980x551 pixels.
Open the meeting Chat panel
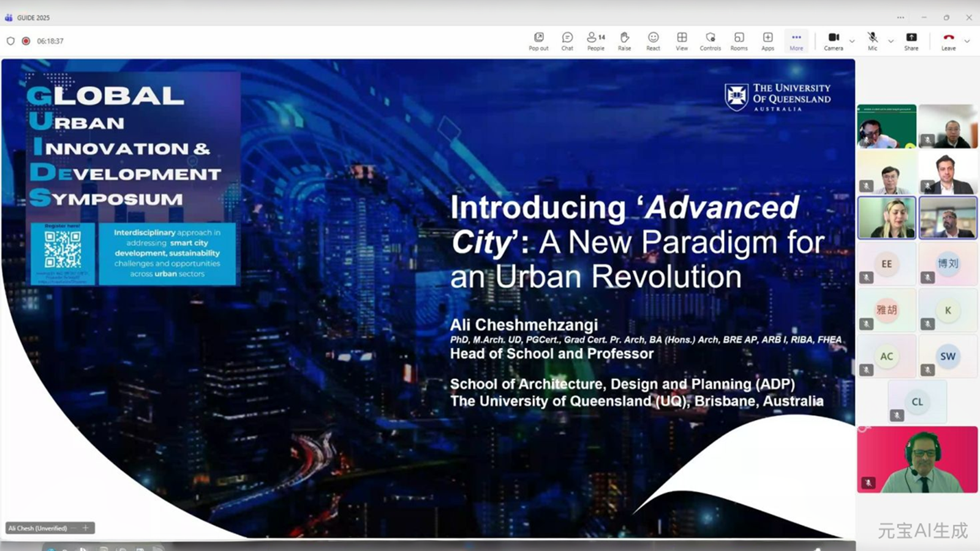pos(567,41)
